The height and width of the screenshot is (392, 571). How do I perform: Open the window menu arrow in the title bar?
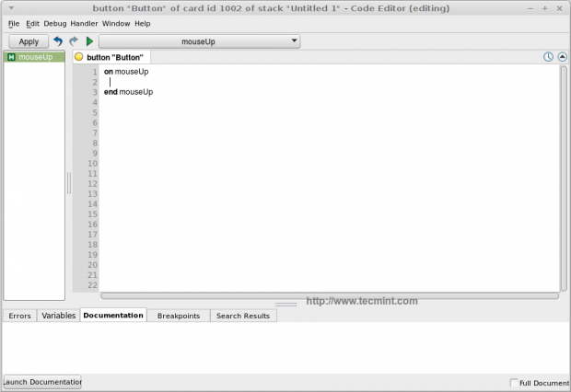11,8
